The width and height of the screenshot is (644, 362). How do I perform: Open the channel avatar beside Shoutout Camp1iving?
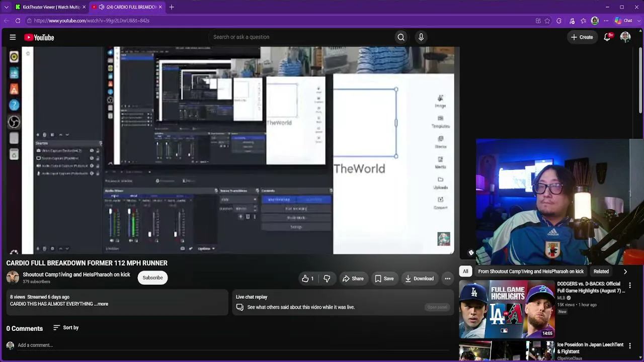(13, 278)
